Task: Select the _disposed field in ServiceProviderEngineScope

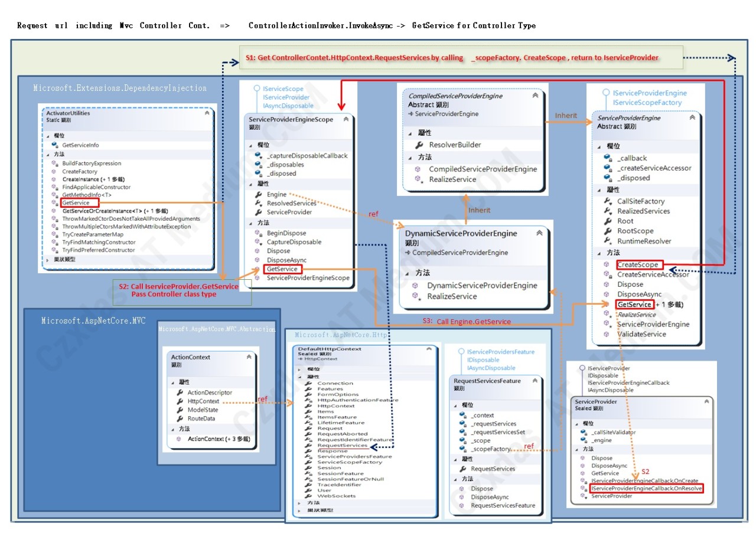Action: (281, 174)
